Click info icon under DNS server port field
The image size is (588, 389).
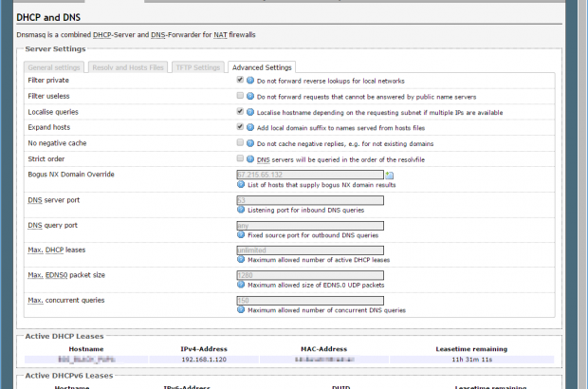tap(240, 210)
